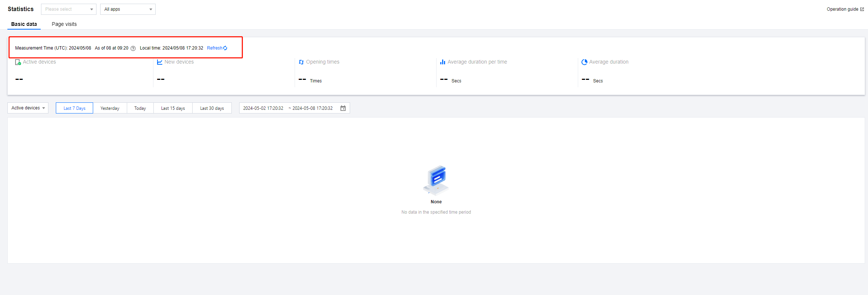Click the Active devices metric icon
Screen dimensions: 868x295
click(18, 62)
